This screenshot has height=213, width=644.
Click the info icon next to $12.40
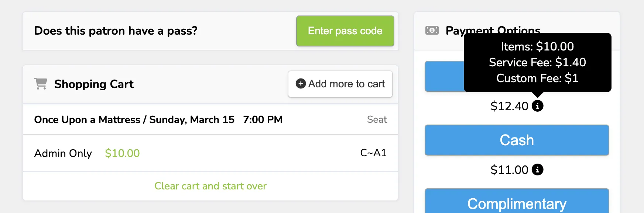pos(537,106)
